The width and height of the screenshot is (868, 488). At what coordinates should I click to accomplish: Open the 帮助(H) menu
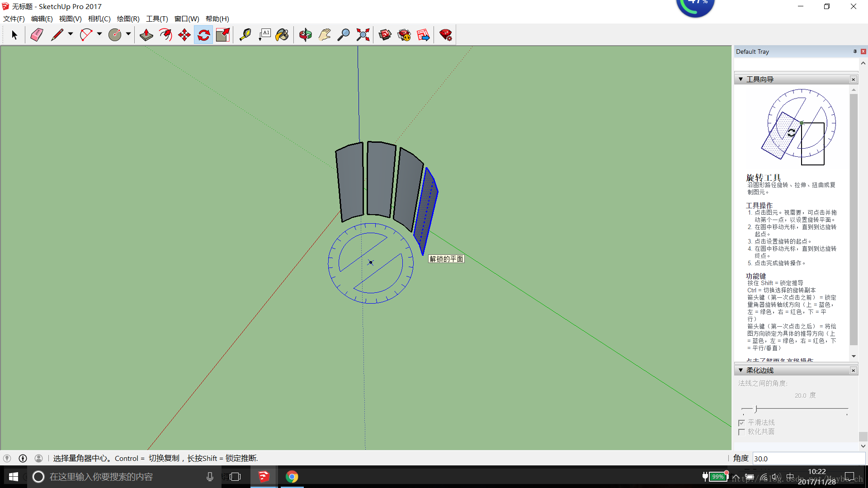(x=217, y=19)
